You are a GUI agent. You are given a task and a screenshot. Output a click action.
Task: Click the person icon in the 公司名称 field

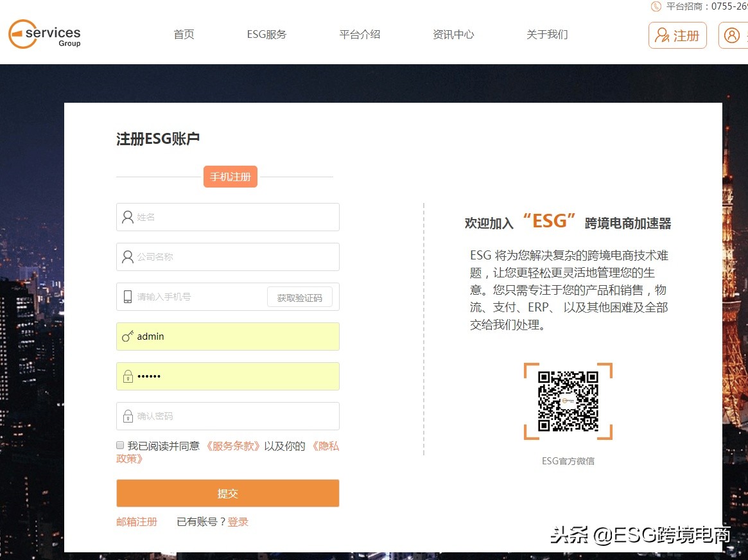point(127,257)
